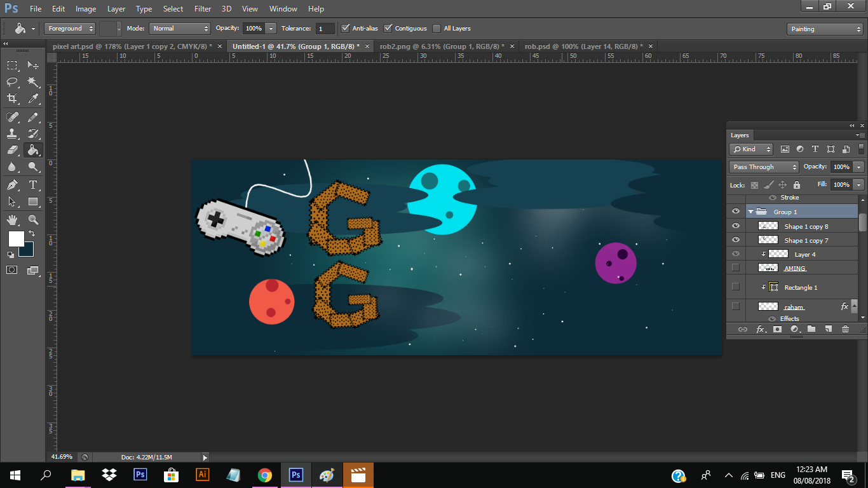868x488 pixels.
Task: Select the Dodge tool
Action: point(33,167)
